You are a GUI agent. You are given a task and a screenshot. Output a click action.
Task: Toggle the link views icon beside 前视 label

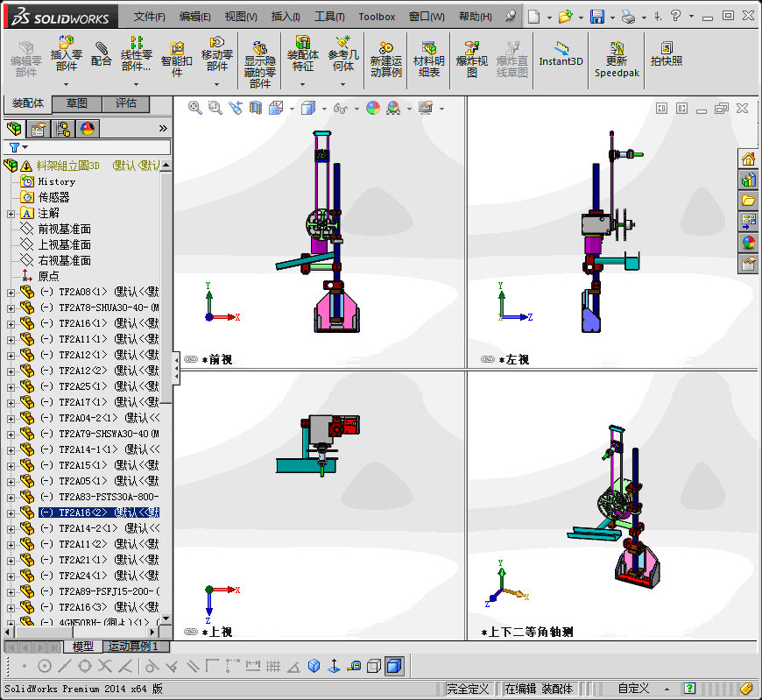pos(191,359)
